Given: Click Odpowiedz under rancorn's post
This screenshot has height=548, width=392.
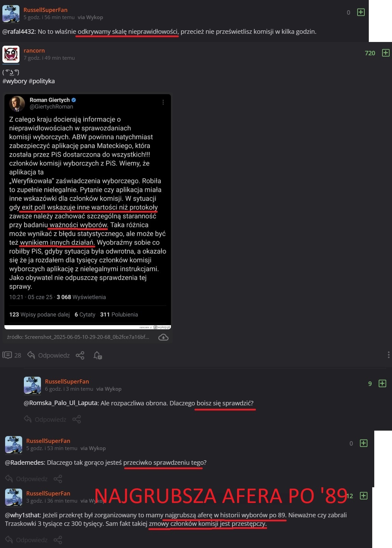Looking at the screenshot, I should pos(49,355).
